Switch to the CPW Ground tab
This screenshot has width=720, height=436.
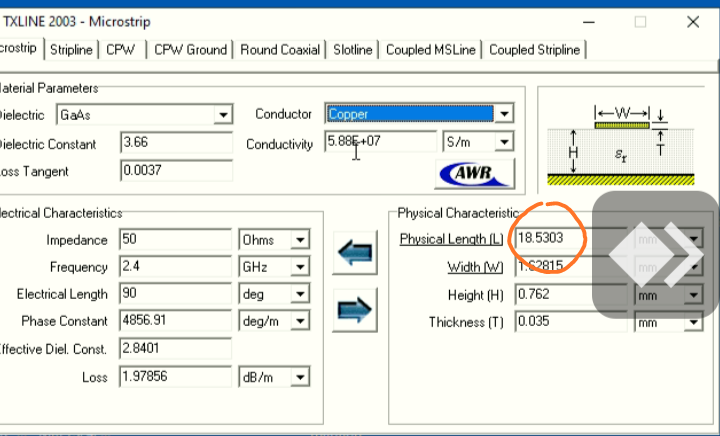(x=190, y=49)
